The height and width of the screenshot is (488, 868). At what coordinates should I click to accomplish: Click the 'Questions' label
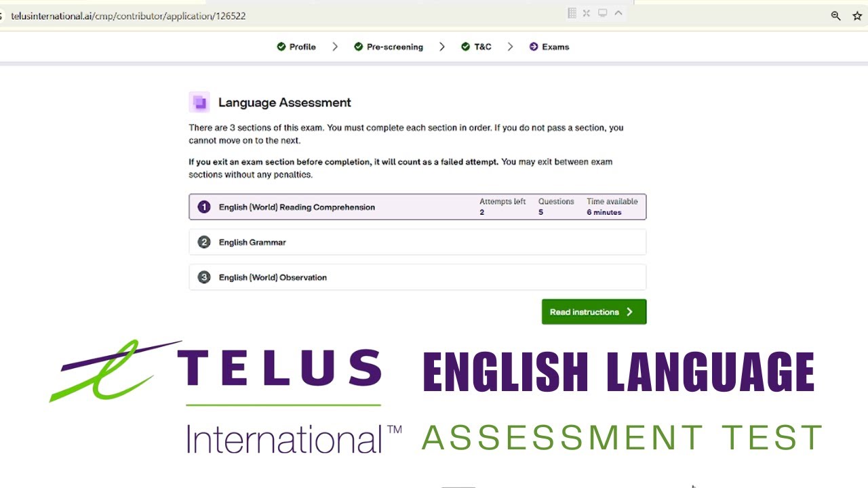(x=556, y=201)
